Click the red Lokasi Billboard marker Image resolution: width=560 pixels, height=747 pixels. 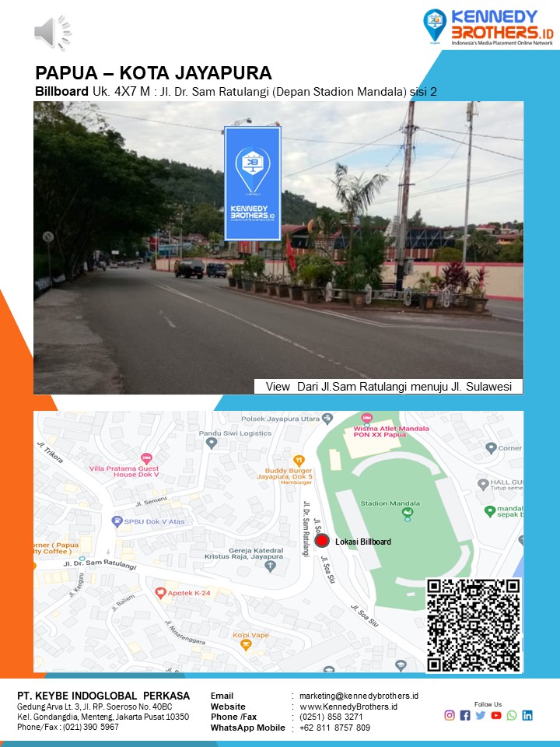[322, 541]
